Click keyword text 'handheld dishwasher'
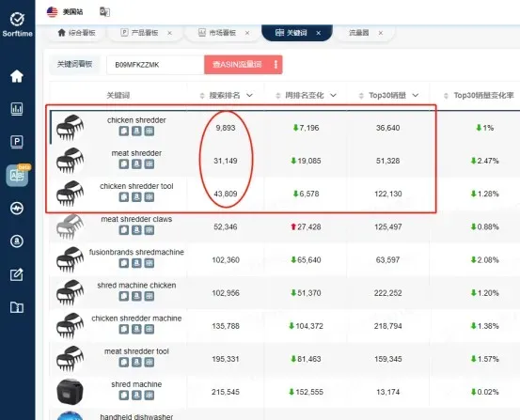 coord(136,416)
